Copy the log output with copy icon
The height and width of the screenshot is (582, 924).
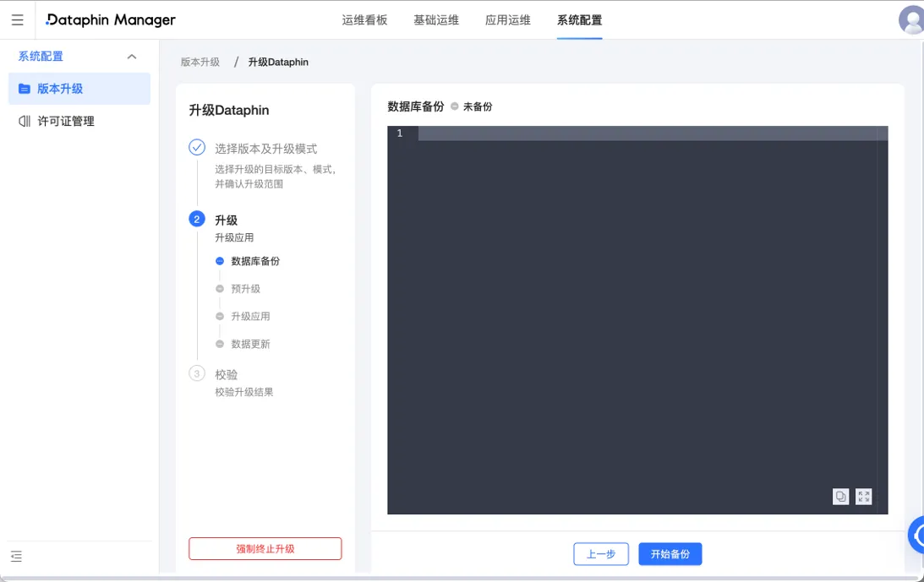click(841, 497)
